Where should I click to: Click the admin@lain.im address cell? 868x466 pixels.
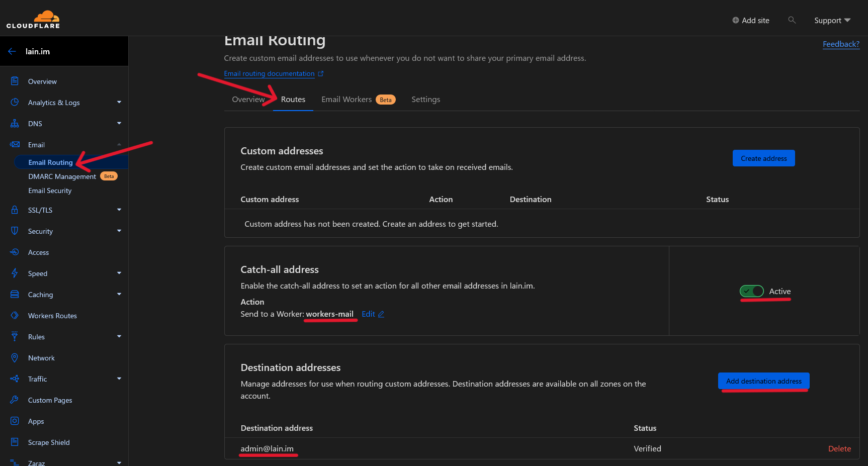pyautogui.click(x=267, y=448)
